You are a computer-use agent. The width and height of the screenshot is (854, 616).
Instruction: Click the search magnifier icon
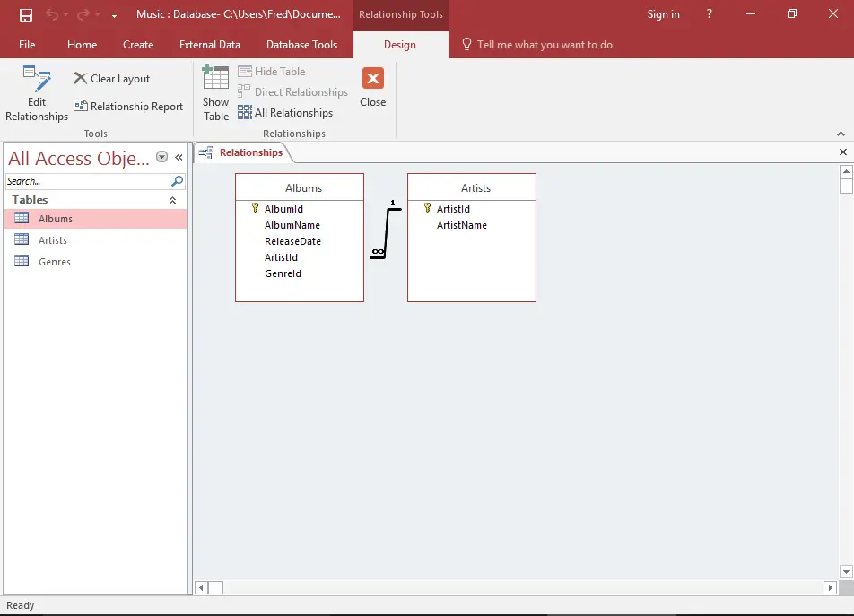pyautogui.click(x=177, y=181)
